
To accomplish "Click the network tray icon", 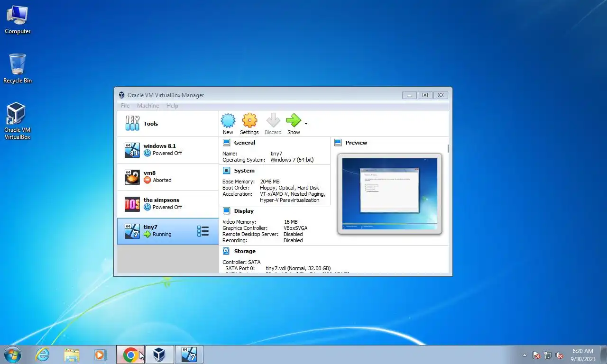I will 548,355.
